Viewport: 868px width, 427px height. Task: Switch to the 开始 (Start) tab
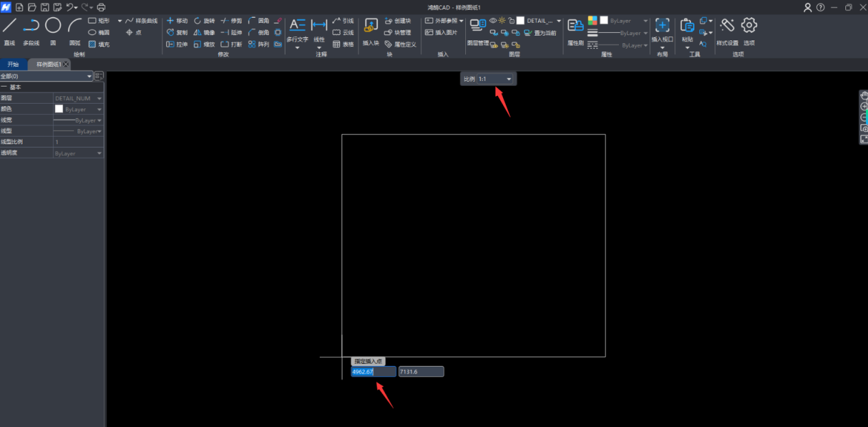point(13,65)
